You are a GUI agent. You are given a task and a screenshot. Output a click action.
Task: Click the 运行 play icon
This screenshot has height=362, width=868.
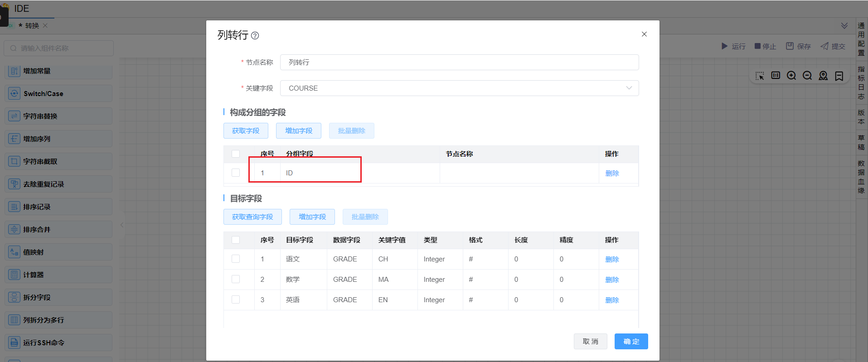point(724,46)
